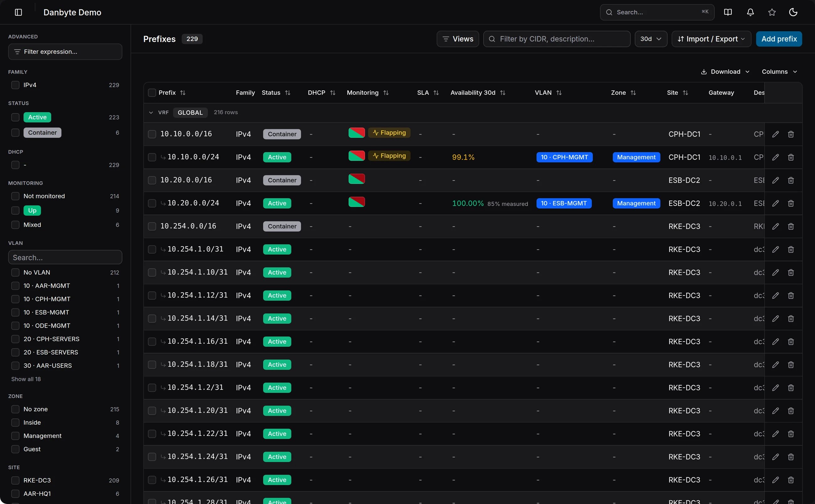Select all rows with header checkbox
Screen dimensions: 815x504
[x=152, y=93]
